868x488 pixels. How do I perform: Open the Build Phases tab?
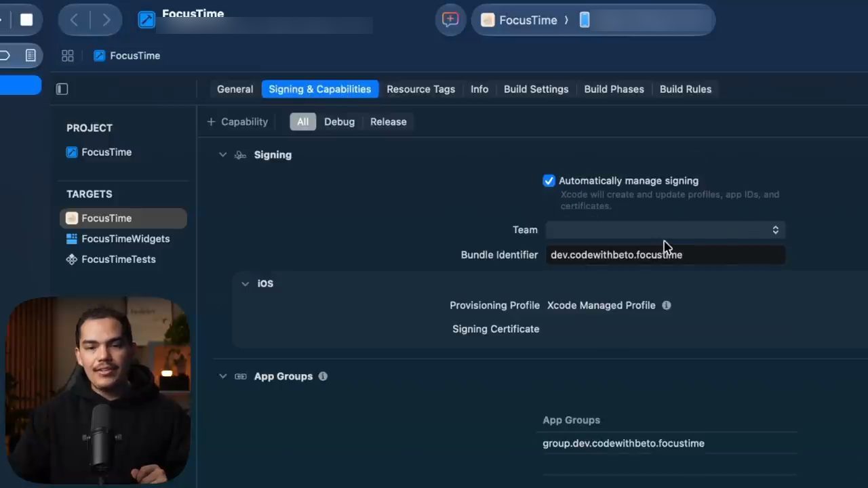click(x=614, y=89)
